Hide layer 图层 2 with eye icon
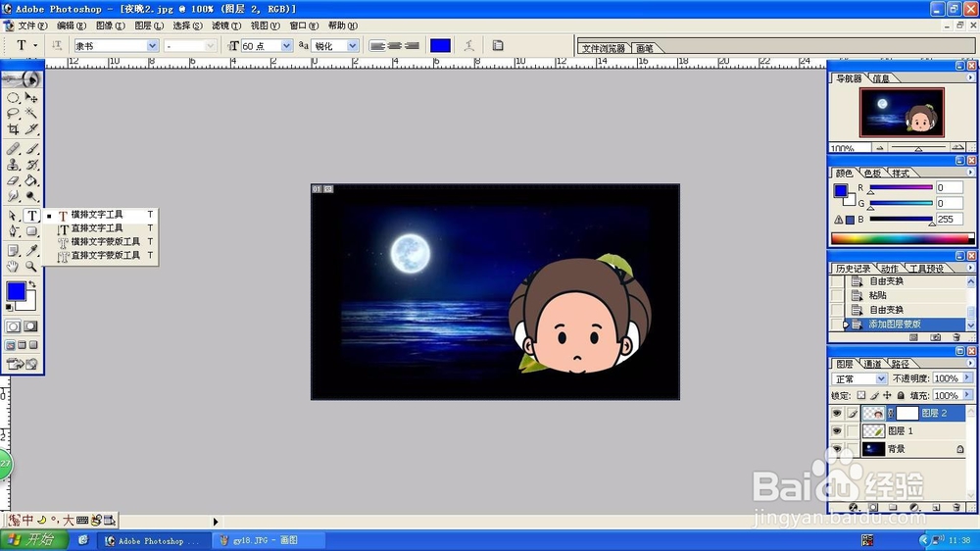The height and width of the screenshot is (551, 980). point(837,414)
